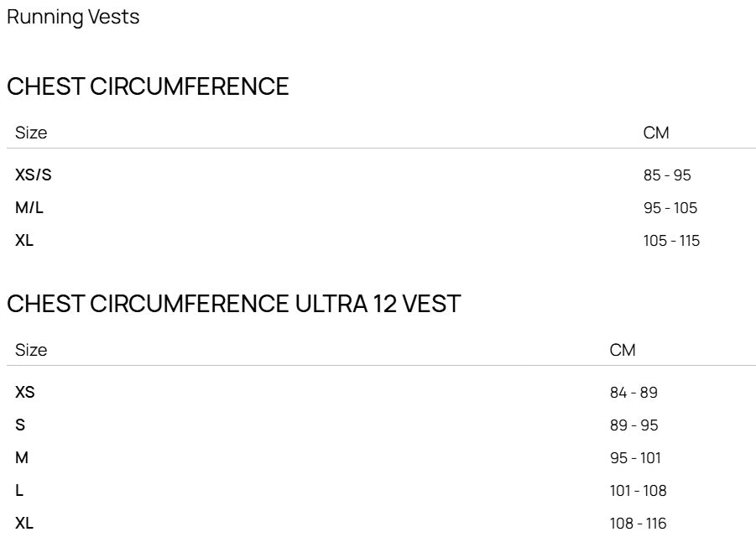Click the 95 - 105 measurement value
The height and width of the screenshot is (558, 756).
tap(670, 208)
